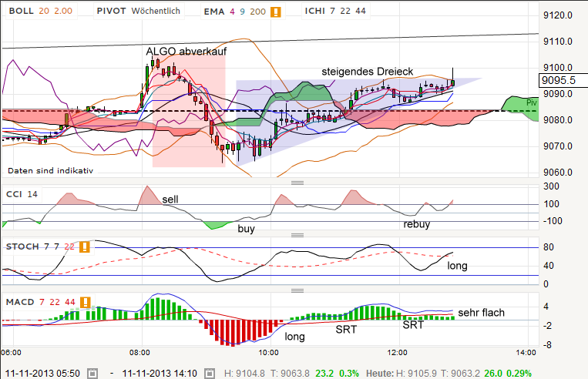
Task: Click the STOCH warning exclamation icon
Action: [x=84, y=247]
